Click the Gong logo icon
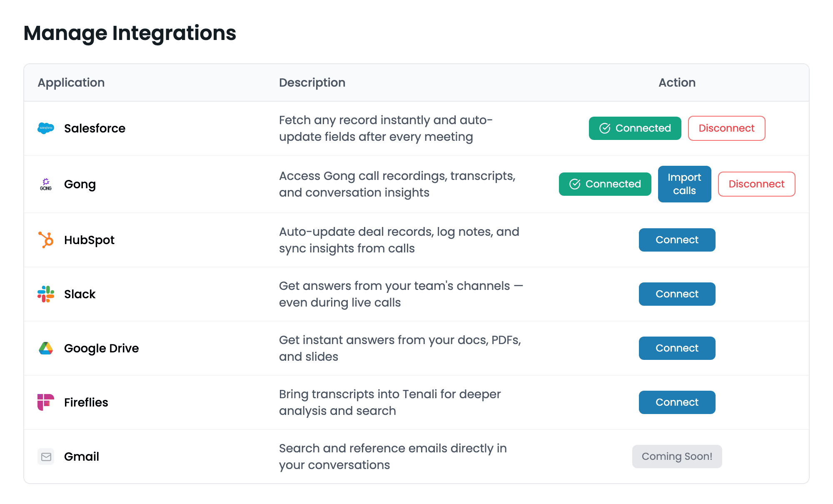 [x=46, y=184]
